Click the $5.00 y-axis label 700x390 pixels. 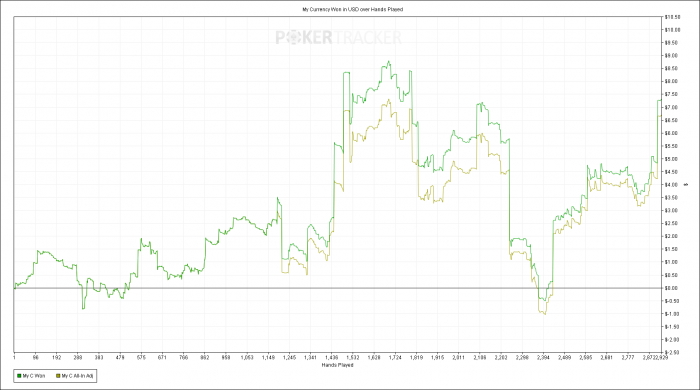pos(672,159)
